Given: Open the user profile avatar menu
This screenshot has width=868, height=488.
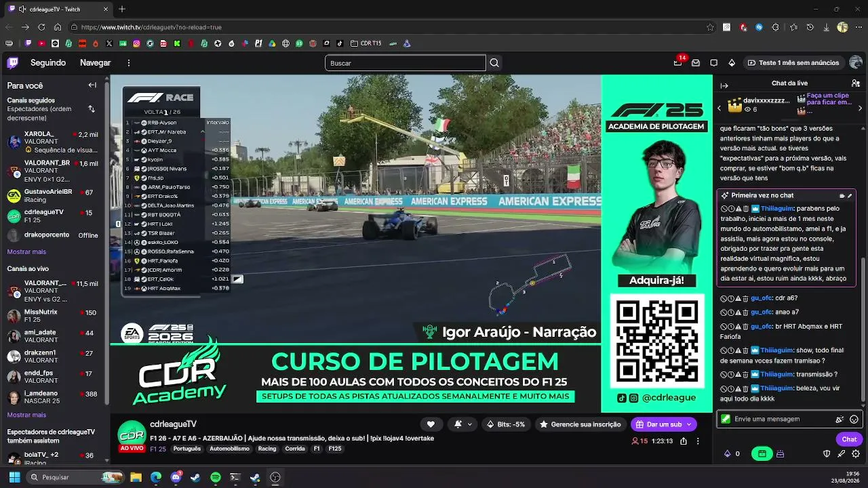Looking at the screenshot, I should coord(856,62).
